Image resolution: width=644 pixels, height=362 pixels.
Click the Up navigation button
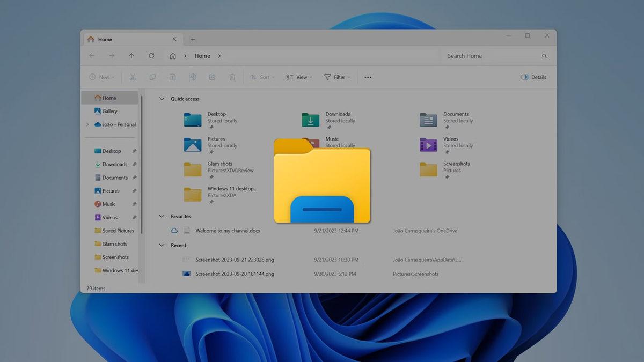pyautogui.click(x=131, y=56)
